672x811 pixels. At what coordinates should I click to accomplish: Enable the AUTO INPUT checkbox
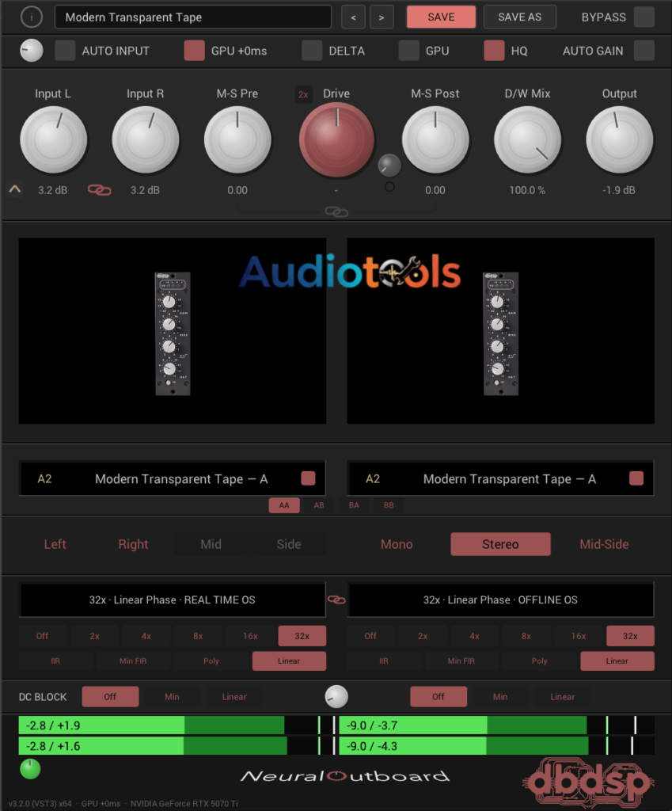pyautogui.click(x=65, y=51)
